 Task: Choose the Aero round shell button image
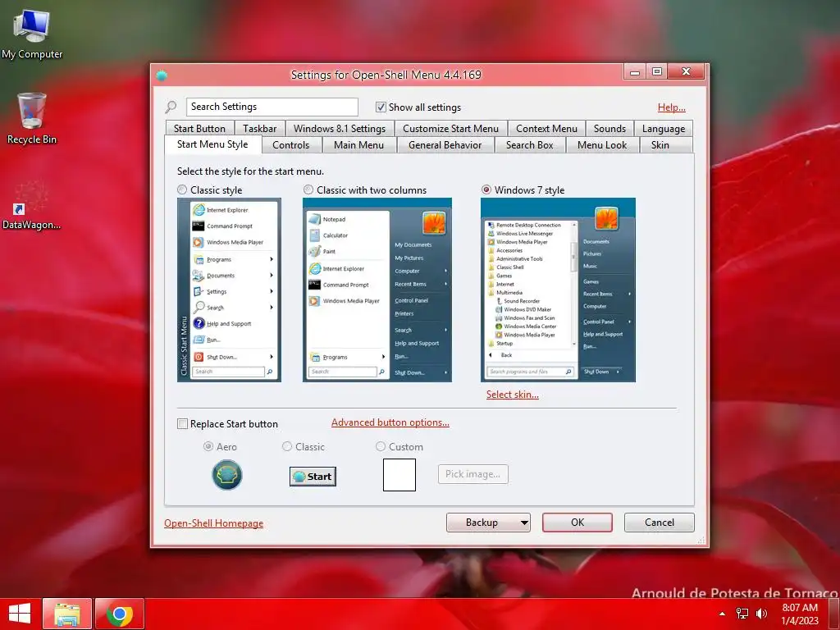tap(227, 475)
